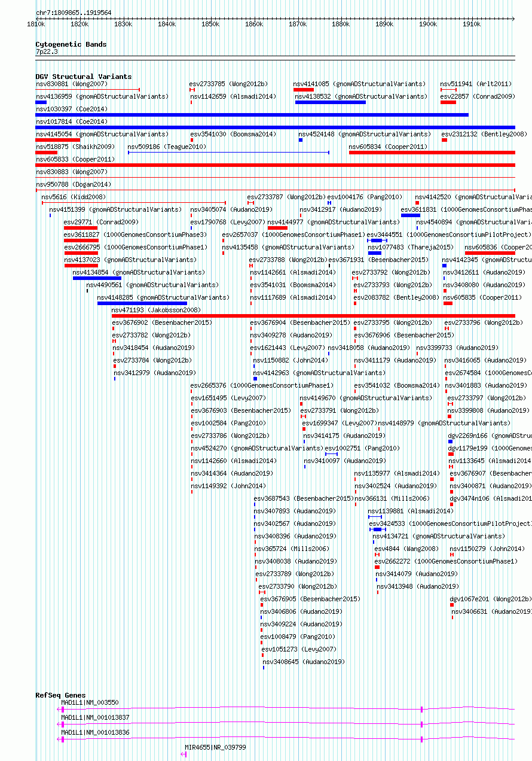Click the blue bar under nsv4148285
The height and width of the screenshot is (761, 532).
point(142,303)
